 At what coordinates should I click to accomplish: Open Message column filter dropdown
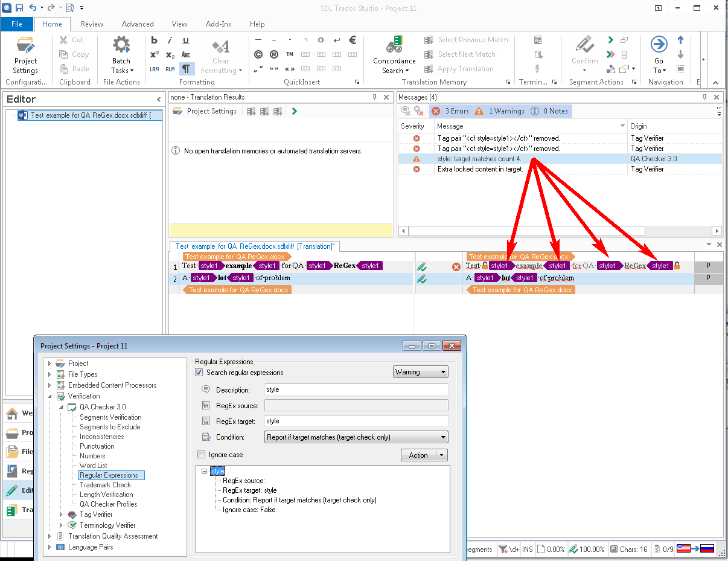tap(622, 126)
